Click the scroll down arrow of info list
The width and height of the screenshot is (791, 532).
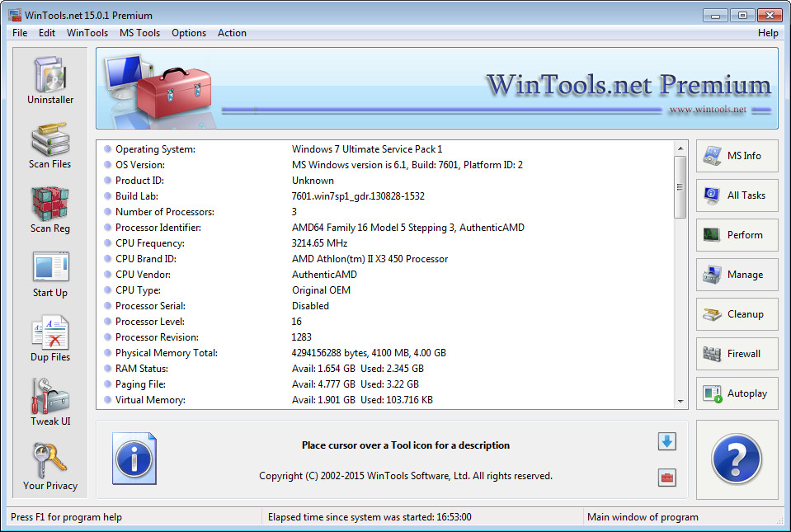click(680, 402)
